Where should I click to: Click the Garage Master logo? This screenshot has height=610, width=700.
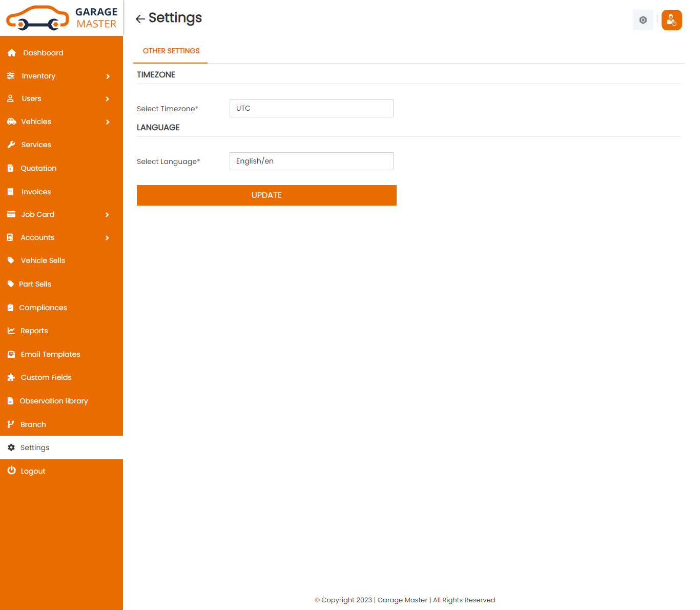(x=61, y=18)
